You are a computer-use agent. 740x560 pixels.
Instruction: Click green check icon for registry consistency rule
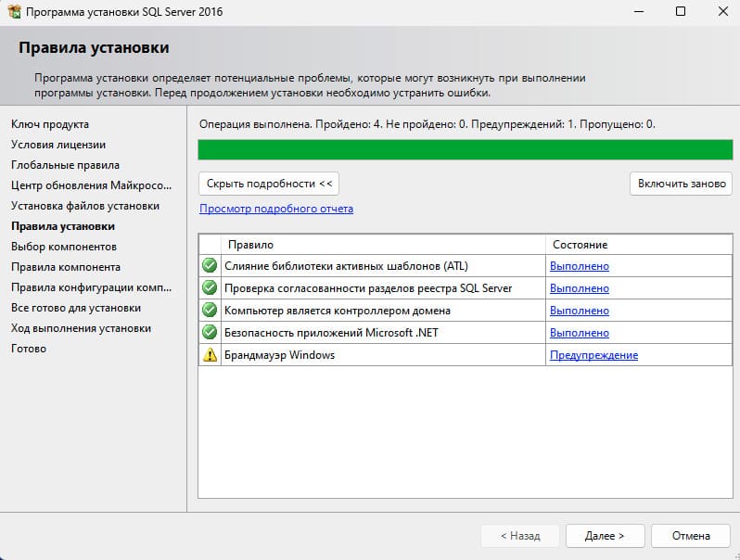click(x=210, y=287)
